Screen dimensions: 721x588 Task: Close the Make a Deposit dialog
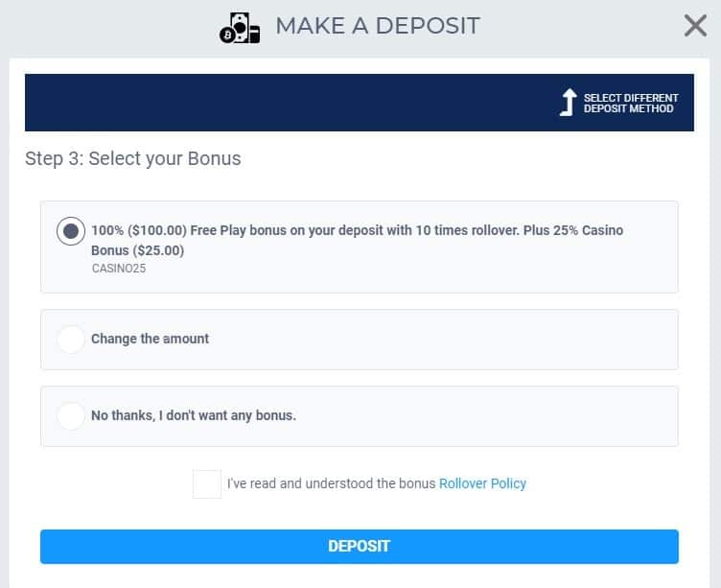[695, 26]
